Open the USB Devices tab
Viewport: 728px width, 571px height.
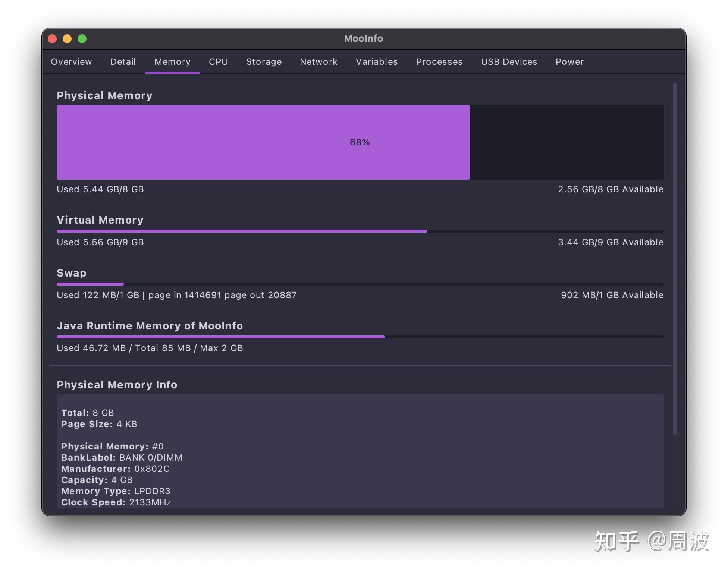point(509,62)
